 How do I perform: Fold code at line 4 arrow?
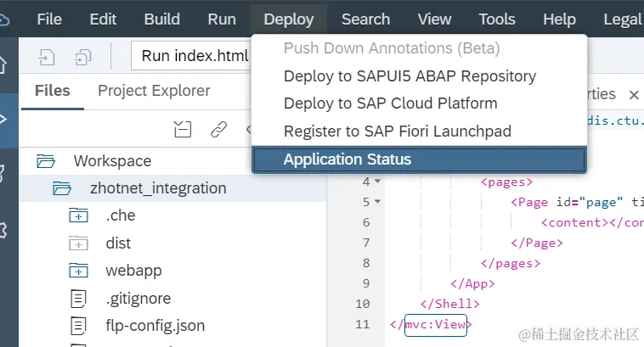(377, 182)
